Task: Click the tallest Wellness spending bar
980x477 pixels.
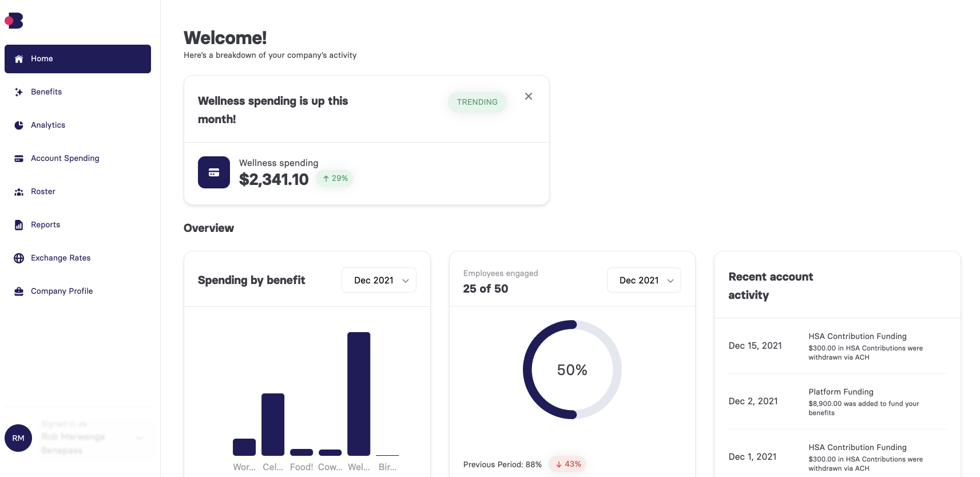Action: (x=359, y=394)
